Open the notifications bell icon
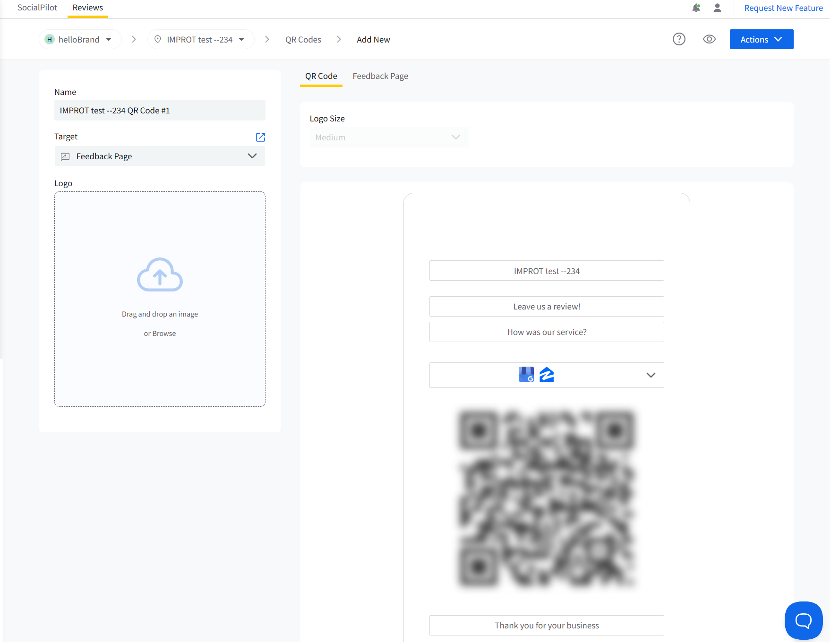Screen dimensions: 831x644 point(696,8)
